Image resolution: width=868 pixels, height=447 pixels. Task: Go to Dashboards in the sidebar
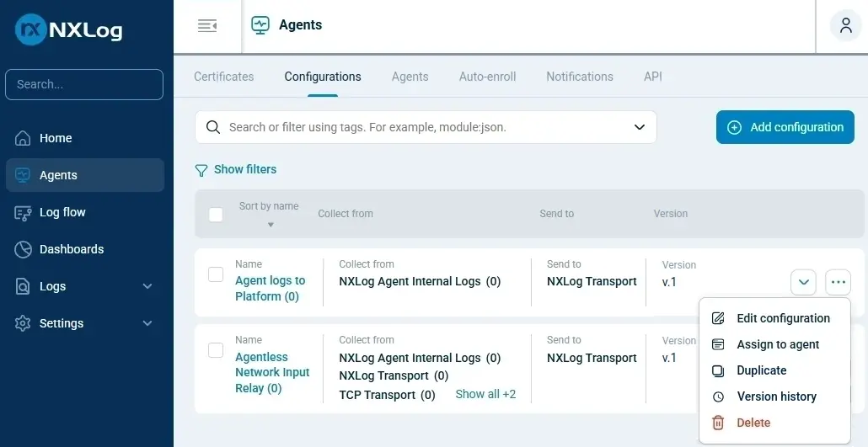(85, 249)
